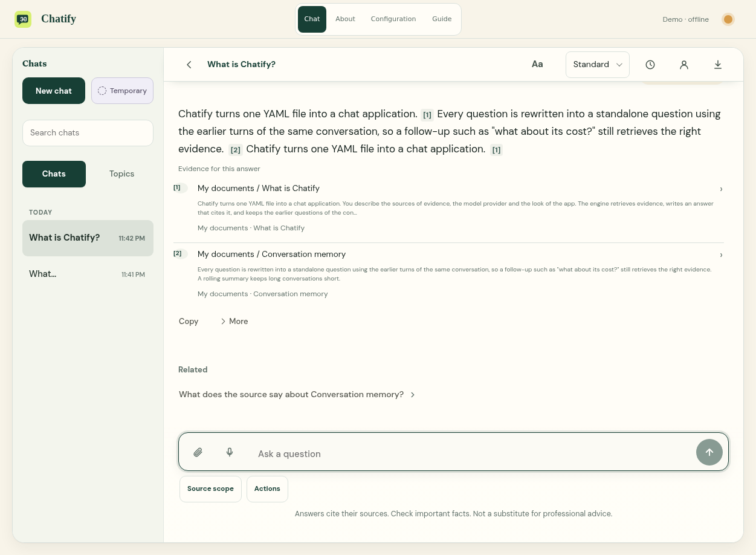Expand More options below the answer
This screenshot has width=756, height=555.
point(234,321)
